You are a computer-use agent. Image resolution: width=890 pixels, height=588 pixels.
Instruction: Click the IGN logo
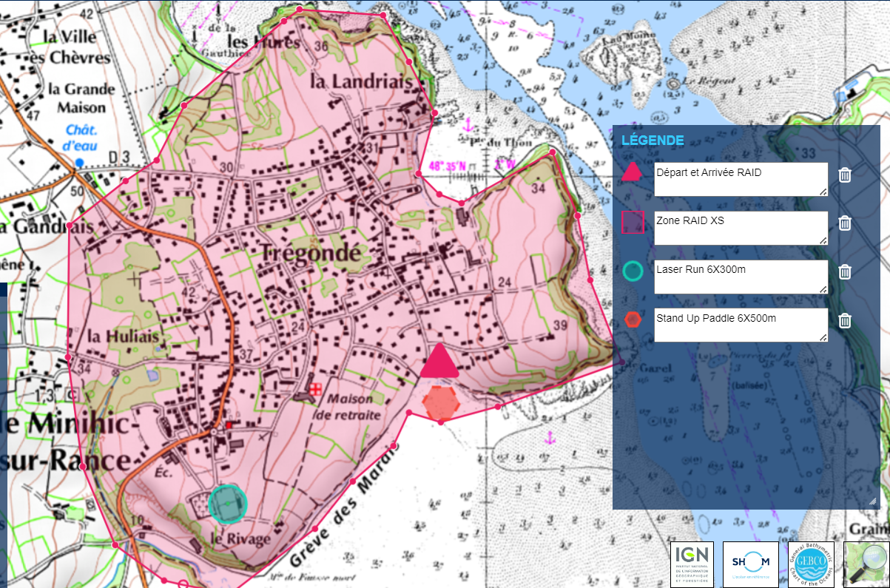tap(692, 564)
